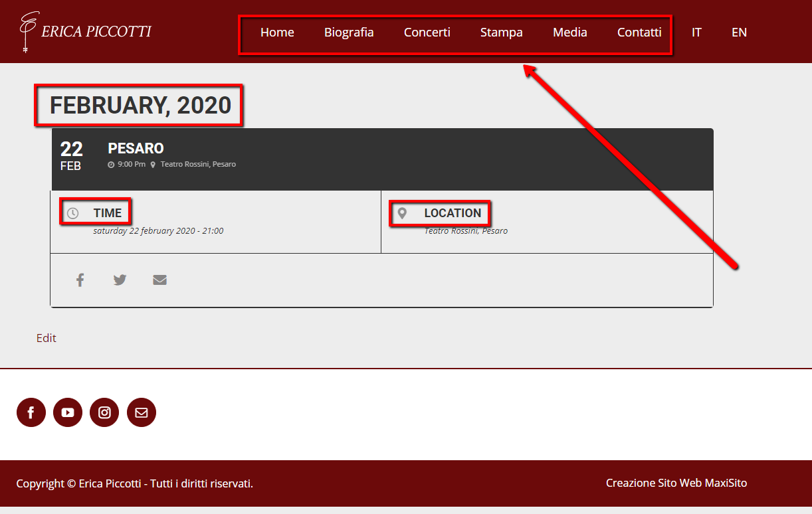Click the Erica Piccotti logo
812x514 pixels.
[x=85, y=31]
